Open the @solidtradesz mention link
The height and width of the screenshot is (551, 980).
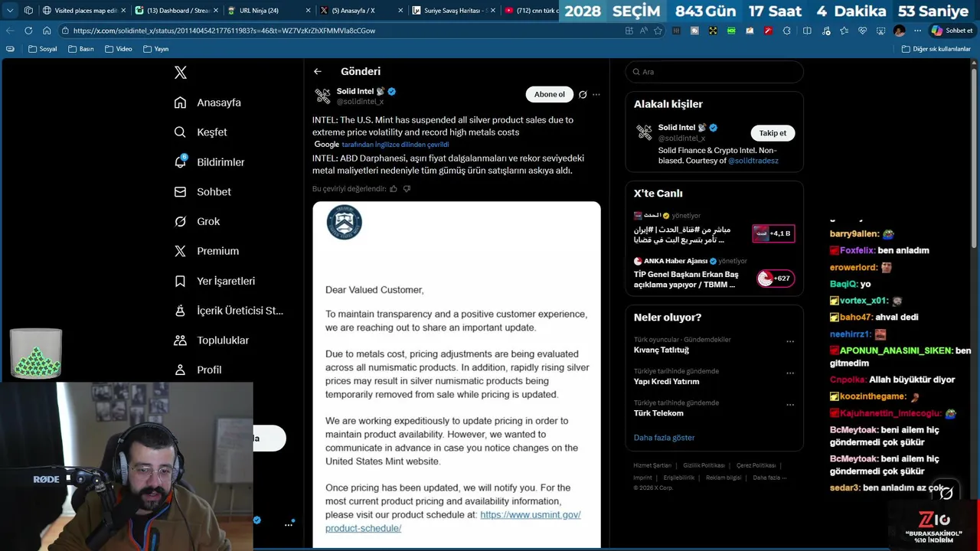coord(754,161)
